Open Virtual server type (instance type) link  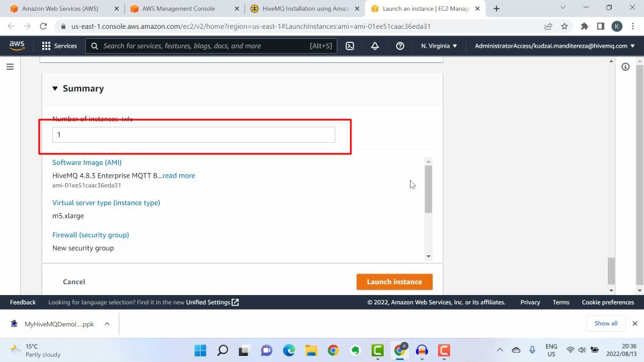(106, 202)
